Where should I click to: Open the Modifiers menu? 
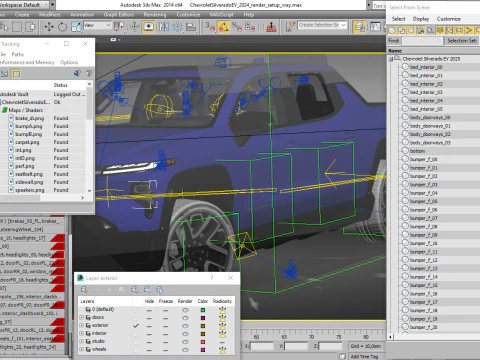(x=49, y=15)
